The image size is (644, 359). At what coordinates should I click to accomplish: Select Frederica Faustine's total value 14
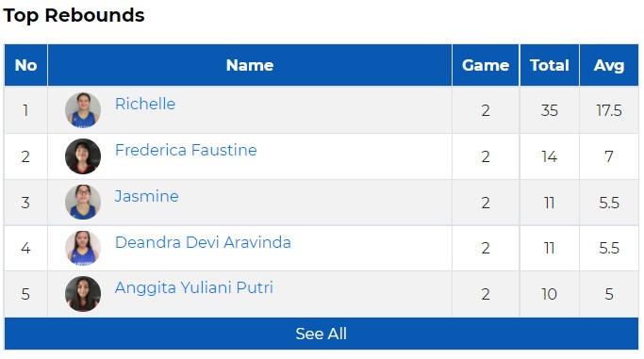point(549,156)
